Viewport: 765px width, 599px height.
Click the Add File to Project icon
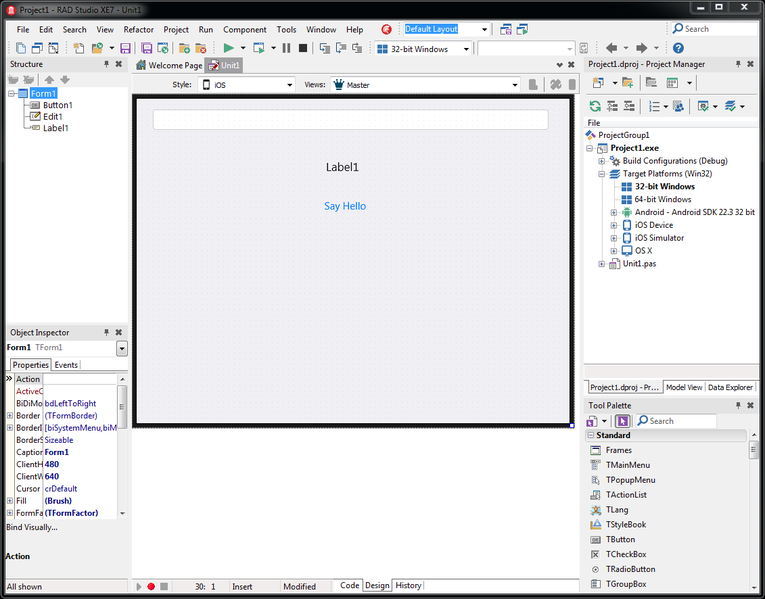(x=184, y=48)
